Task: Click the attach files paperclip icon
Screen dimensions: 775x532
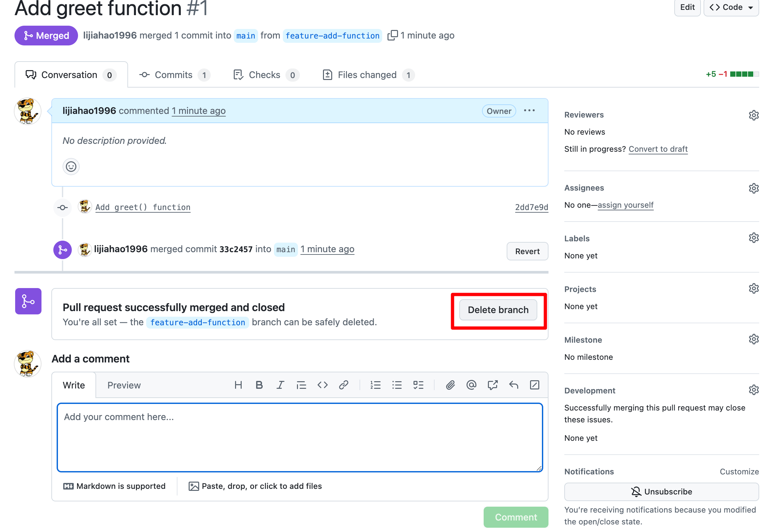Action: pyautogui.click(x=450, y=385)
